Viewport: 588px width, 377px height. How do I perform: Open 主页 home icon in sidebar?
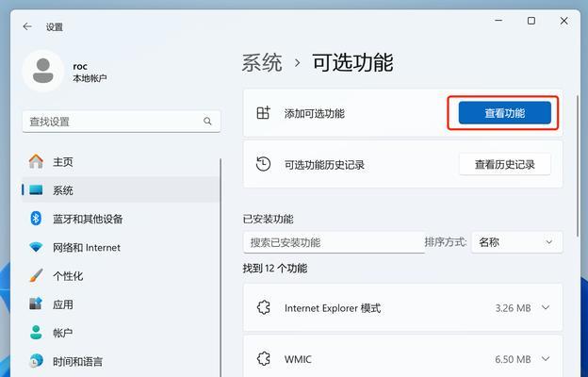(x=36, y=161)
